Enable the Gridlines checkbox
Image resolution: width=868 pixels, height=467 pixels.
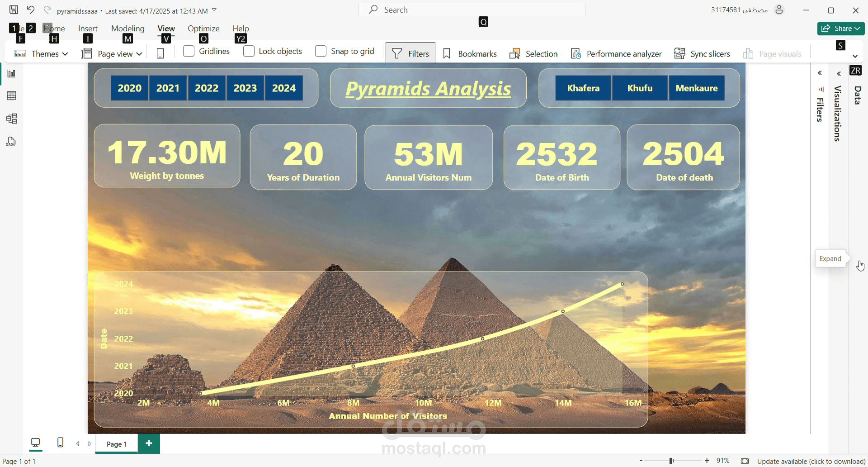tap(189, 51)
